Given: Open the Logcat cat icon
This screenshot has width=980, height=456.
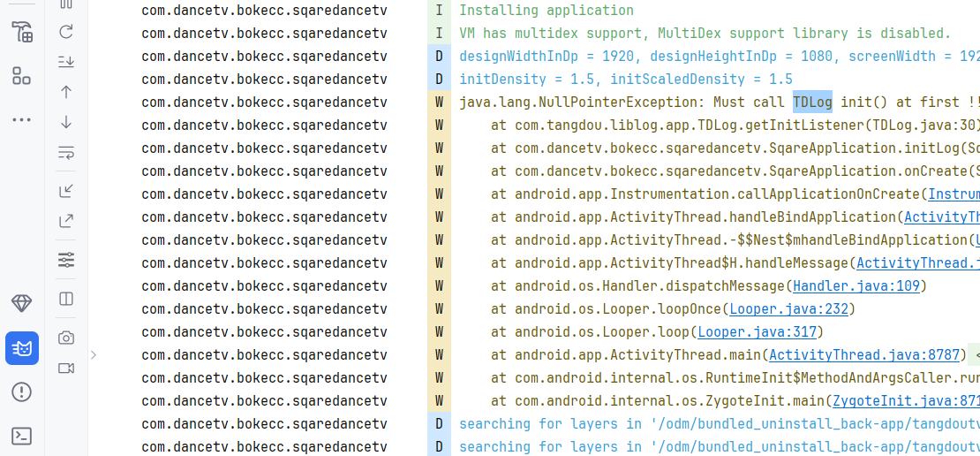Looking at the screenshot, I should click(22, 348).
